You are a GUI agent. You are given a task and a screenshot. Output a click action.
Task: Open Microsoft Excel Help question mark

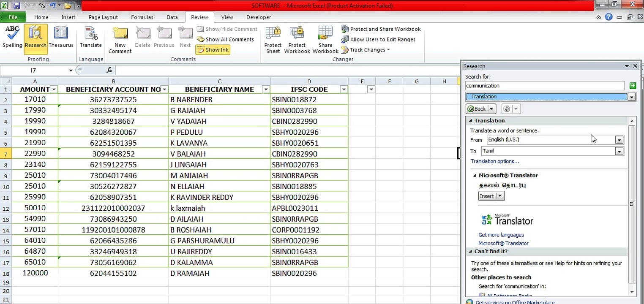point(609,17)
